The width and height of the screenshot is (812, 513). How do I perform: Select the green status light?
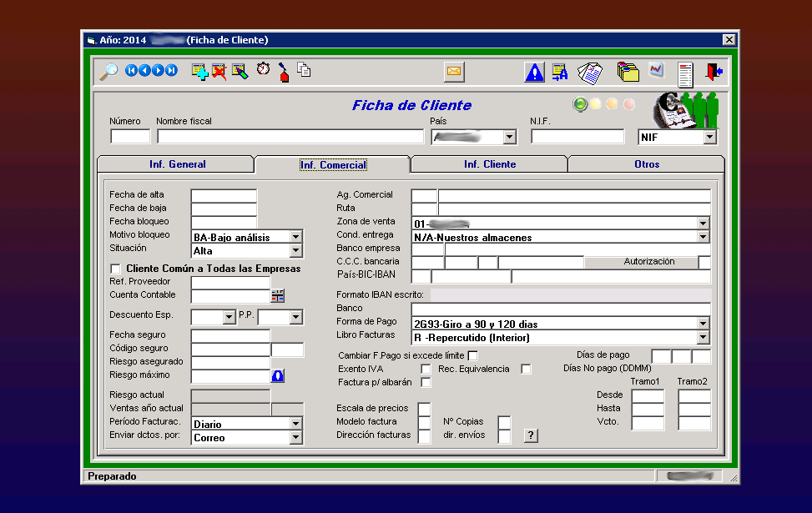pyautogui.click(x=580, y=104)
